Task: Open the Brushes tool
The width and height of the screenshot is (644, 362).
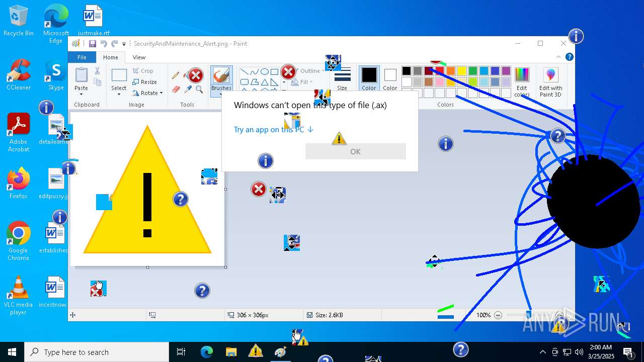Action: (x=221, y=80)
